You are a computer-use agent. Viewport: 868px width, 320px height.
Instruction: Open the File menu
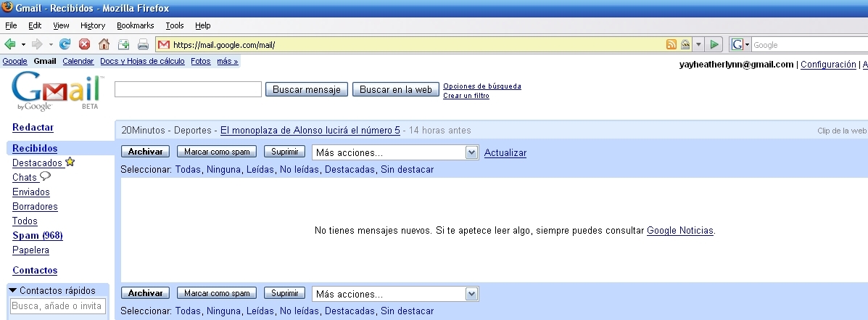tap(11, 25)
